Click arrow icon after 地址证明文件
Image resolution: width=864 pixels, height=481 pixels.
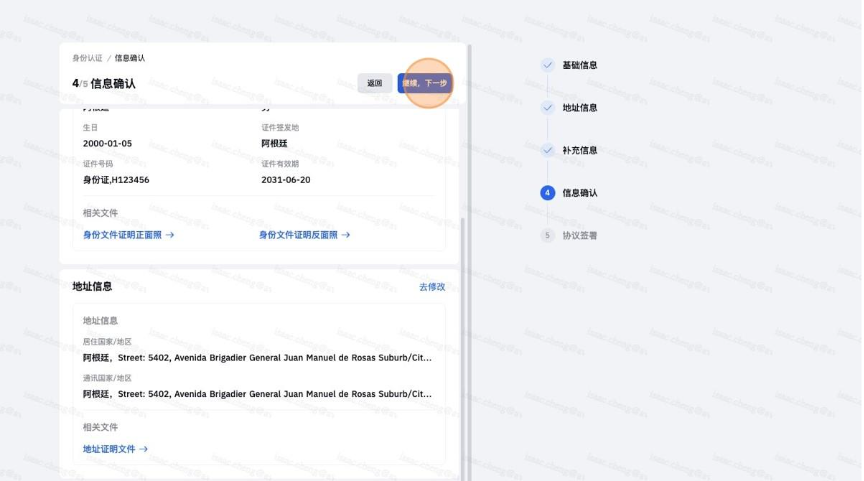click(x=143, y=449)
